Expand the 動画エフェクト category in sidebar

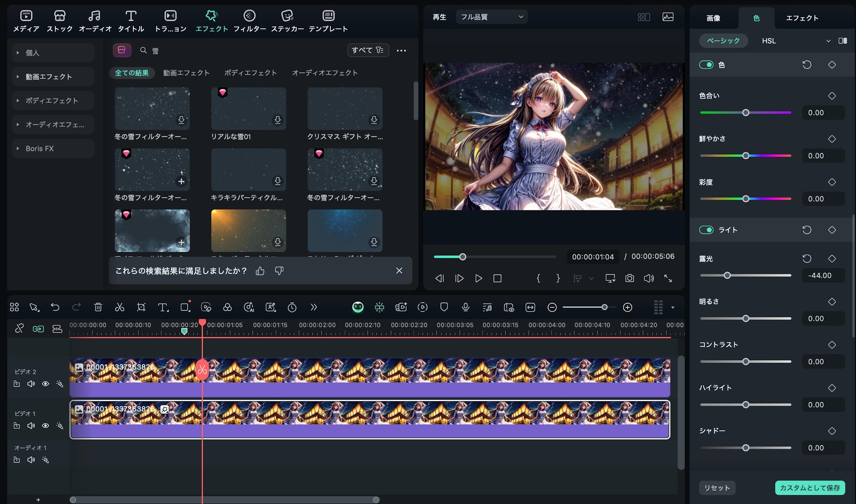coord(53,77)
